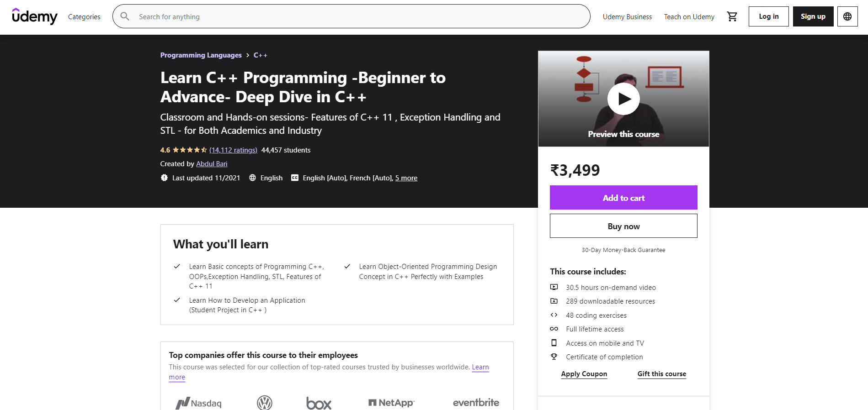
Task: Click the globe language selector button
Action: (847, 16)
